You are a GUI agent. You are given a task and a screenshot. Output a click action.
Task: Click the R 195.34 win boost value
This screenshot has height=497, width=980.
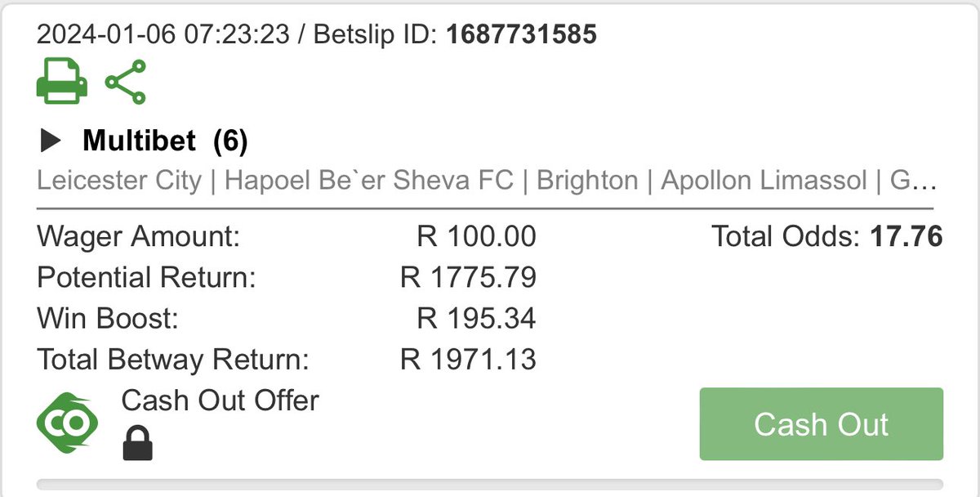coord(476,318)
